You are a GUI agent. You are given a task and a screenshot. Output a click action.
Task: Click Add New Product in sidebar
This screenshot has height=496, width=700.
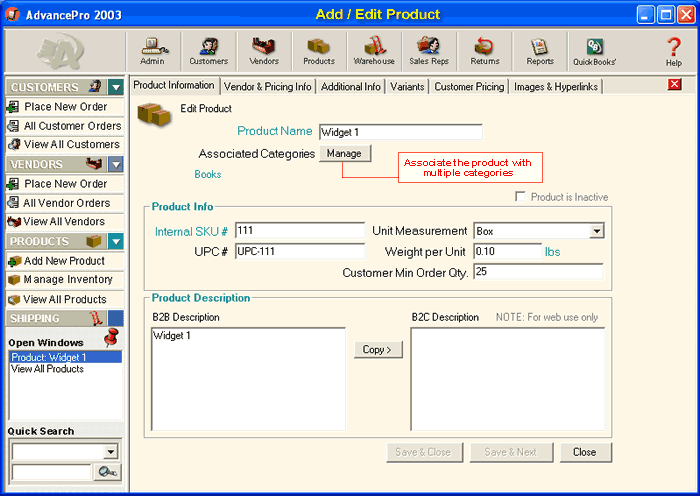point(65,261)
